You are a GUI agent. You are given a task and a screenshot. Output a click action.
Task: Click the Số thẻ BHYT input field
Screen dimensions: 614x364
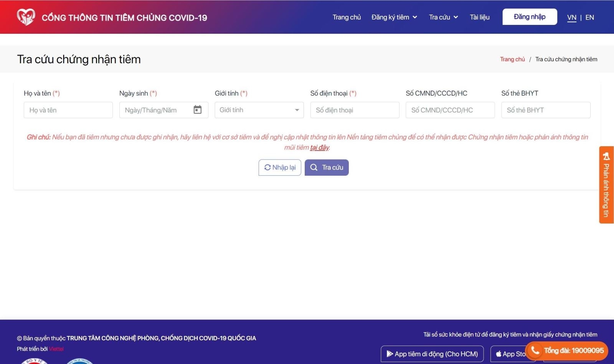[x=546, y=110]
